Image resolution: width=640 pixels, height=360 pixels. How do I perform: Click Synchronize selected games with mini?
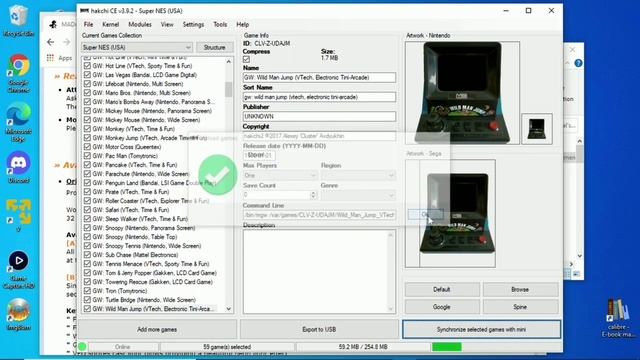coord(481,329)
